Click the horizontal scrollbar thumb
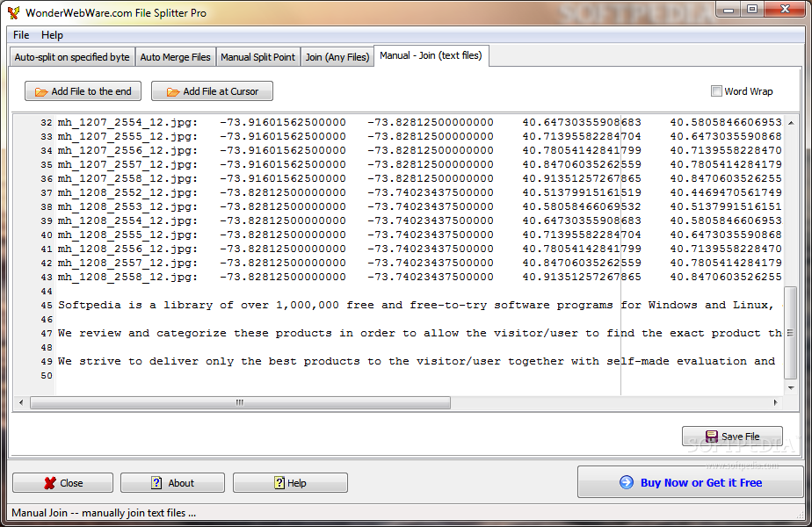Image resolution: width=812 pixels, height=527 pixels. click(x=240, y=402)
